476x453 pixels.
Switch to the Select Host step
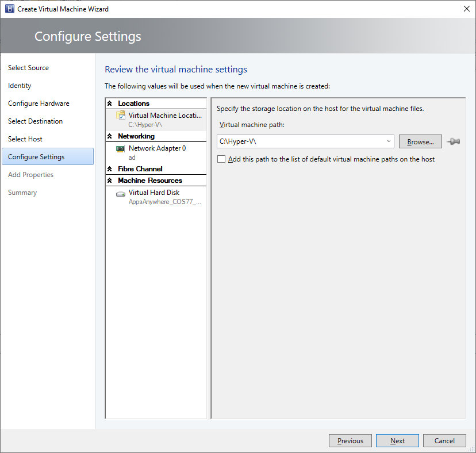(x=25, y=139)
